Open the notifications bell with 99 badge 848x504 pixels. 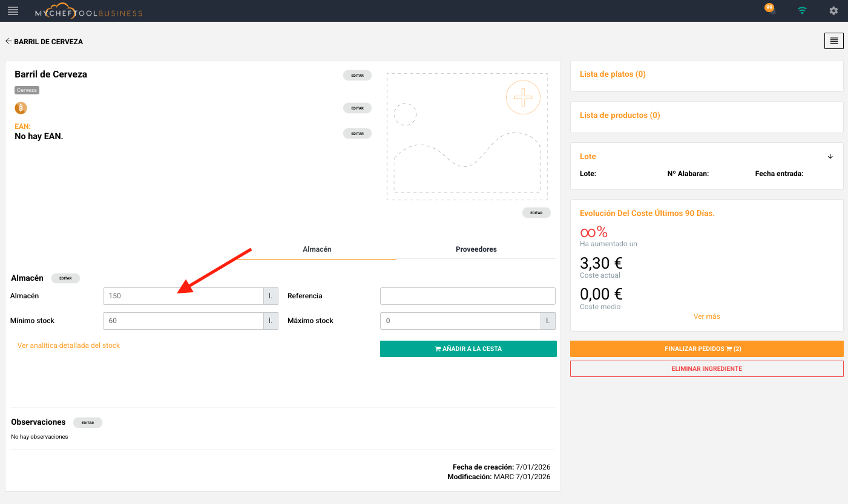click(x=771, y=11)
